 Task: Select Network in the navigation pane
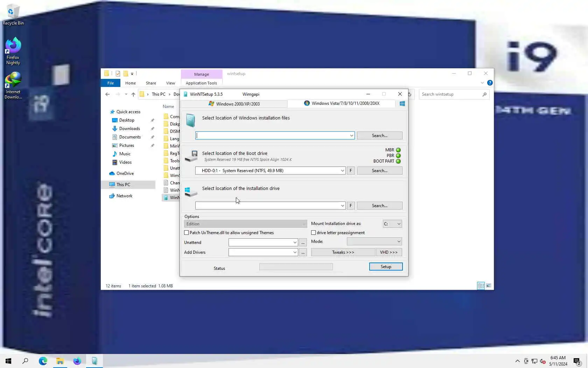point(124,196)
